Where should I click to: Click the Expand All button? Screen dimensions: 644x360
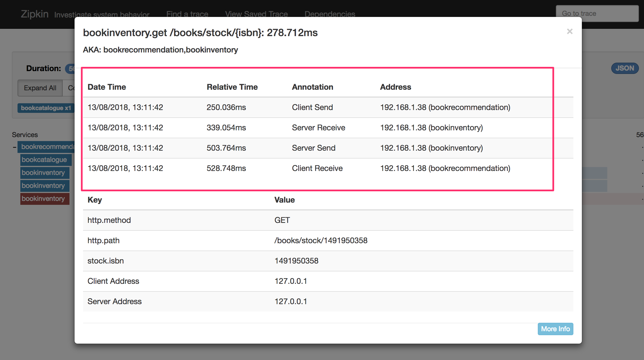point(40,88)
